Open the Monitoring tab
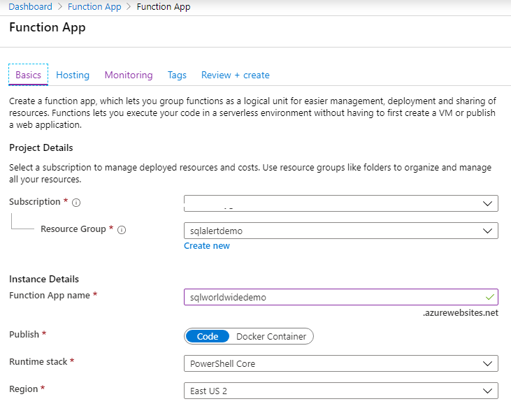Viewport: 511px width, 420px height. pyautogui.click(x=129, y=75)
